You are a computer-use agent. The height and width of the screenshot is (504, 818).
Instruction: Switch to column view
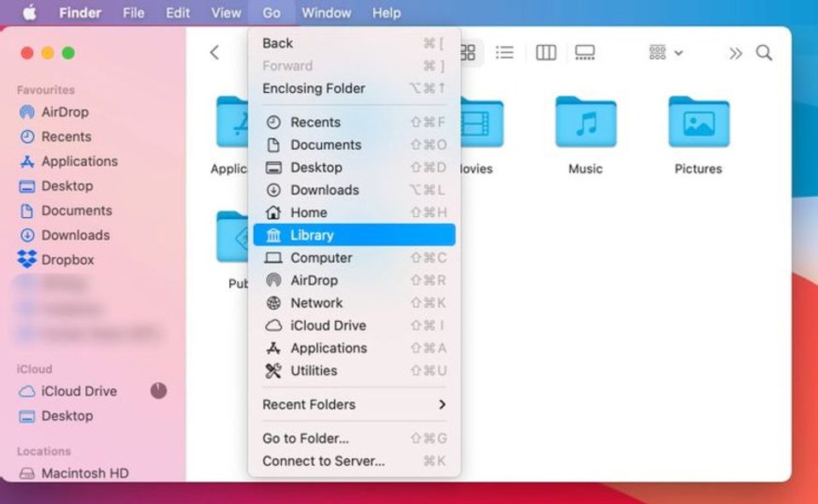pyautogui.click(x=545, y=53)
